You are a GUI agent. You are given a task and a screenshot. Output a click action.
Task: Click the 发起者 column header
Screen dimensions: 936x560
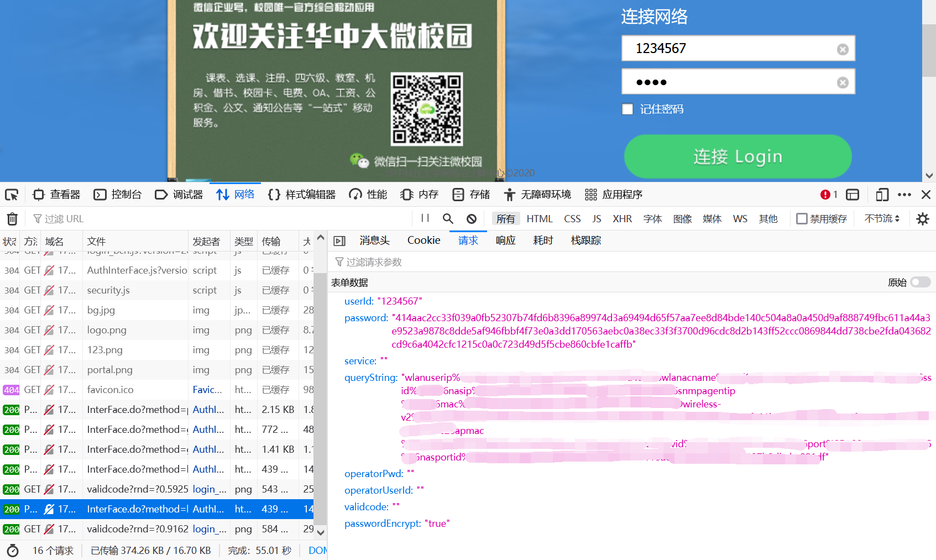(209, 241)
